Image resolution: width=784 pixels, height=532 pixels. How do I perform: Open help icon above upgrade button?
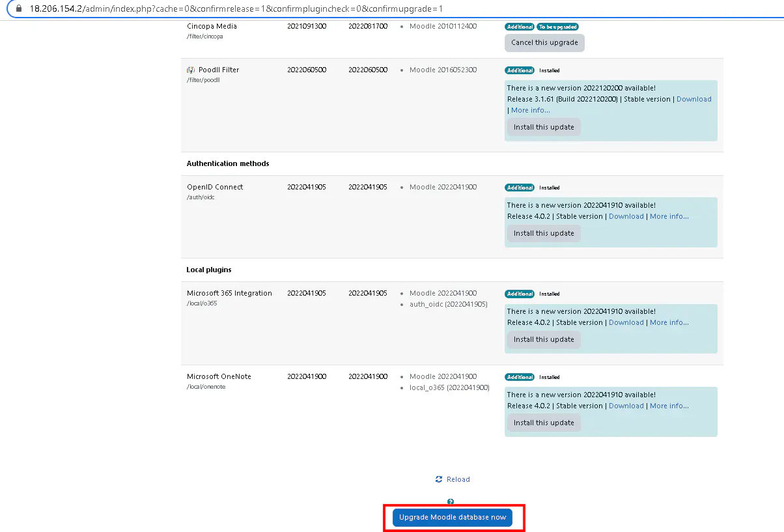(451, 502)
